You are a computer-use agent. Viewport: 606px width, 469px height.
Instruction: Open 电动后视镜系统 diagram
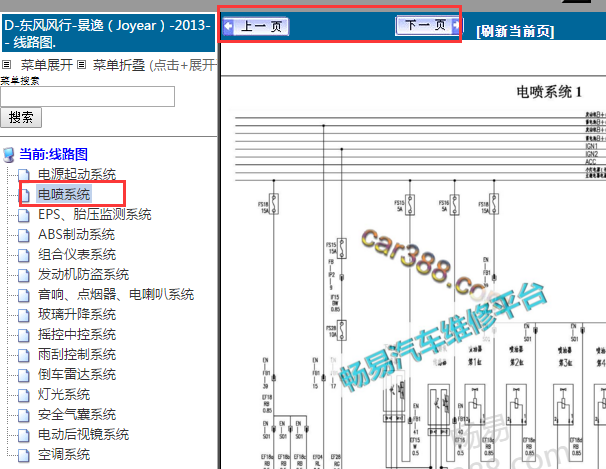tap(83, 434)
